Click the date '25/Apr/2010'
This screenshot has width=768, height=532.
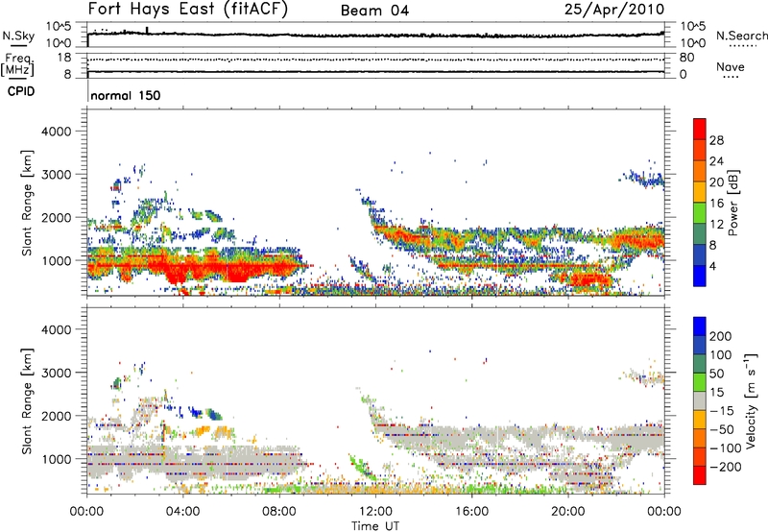(x=614, y=9)
